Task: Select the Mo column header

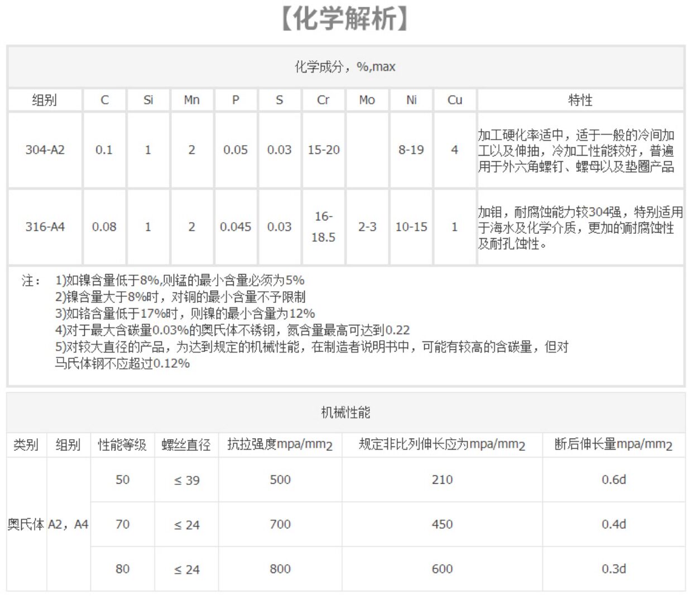Action: click(x=367, y=100)
